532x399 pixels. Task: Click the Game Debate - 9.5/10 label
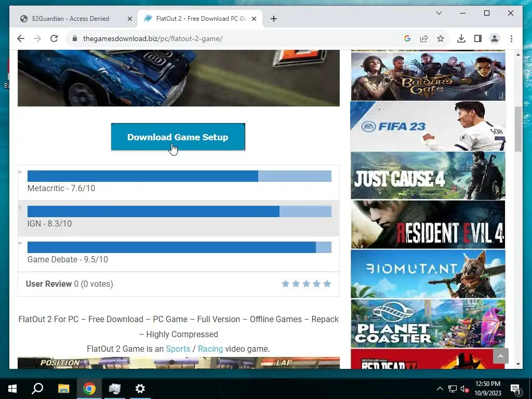point(68,260)
